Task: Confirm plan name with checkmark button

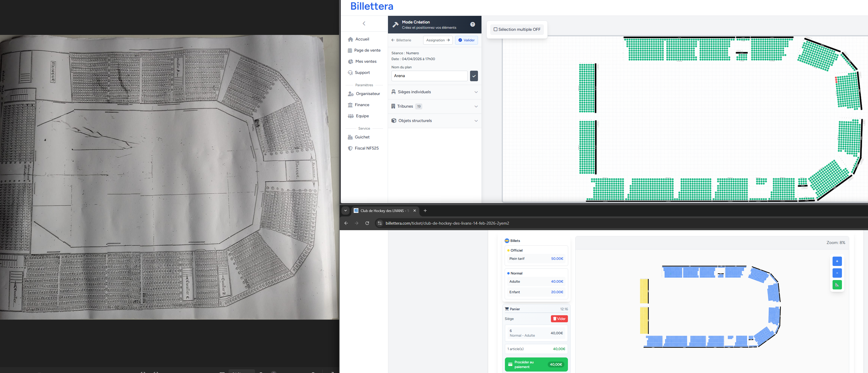Action: [474, 76]
